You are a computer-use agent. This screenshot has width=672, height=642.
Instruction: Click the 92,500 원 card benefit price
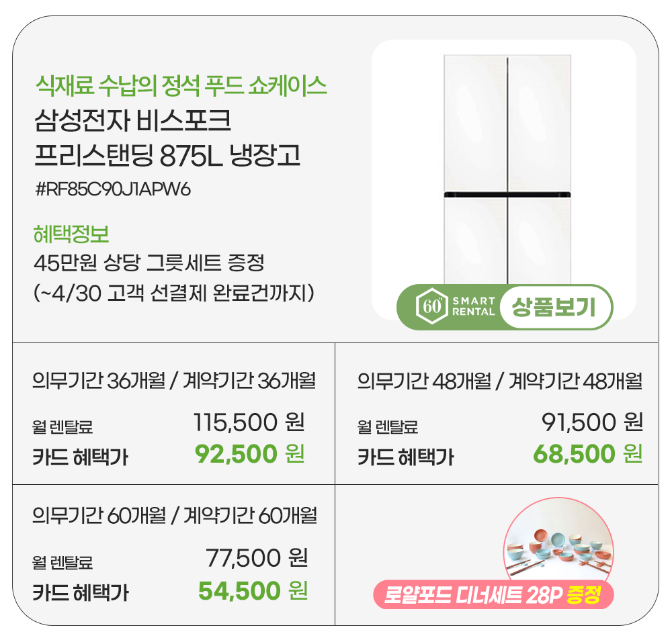(x=249, y=455)
